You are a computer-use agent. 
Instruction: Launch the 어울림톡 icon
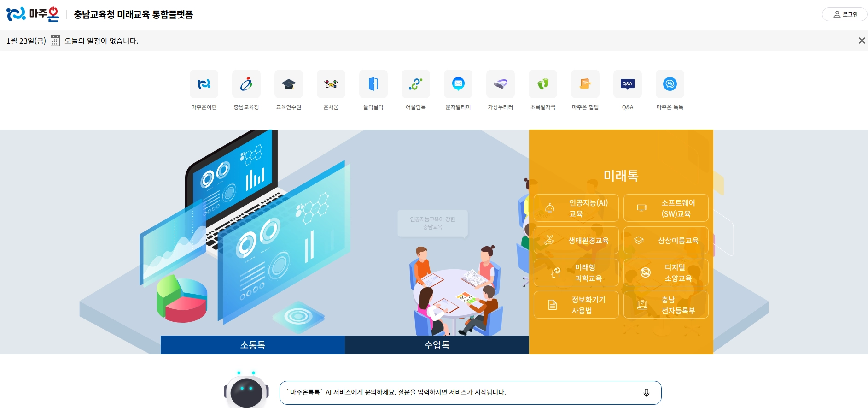tap(416, 84)
